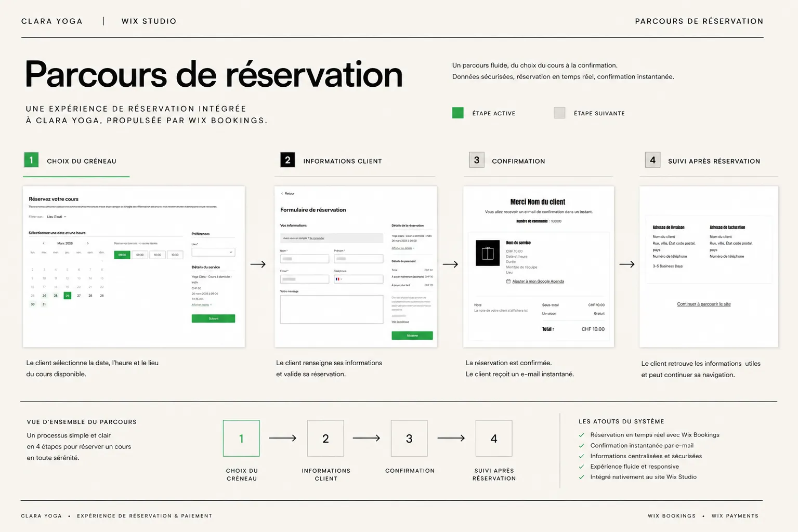Select highlighted date 26 in calendar
Screen dimensions: 798x532
pyautogui.click(x=67, y=296)
